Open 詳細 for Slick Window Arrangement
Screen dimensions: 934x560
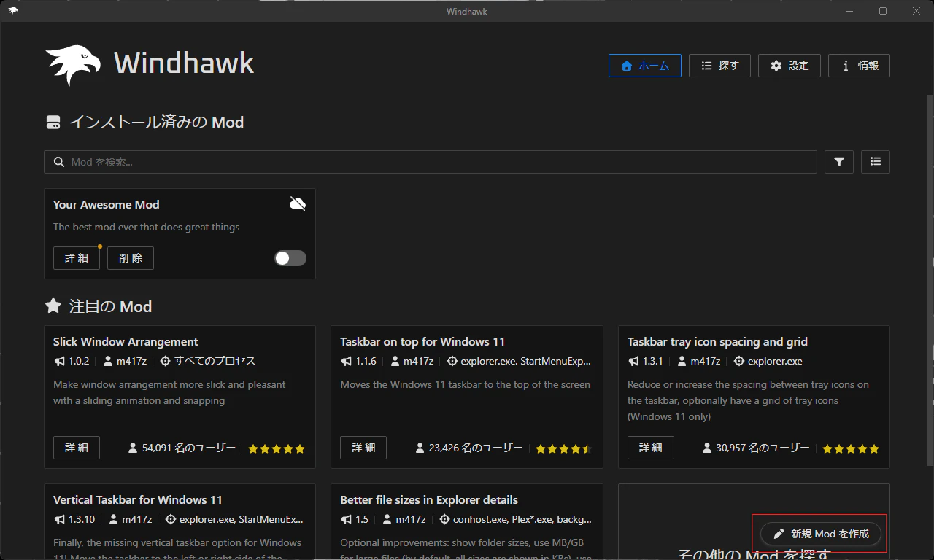(x=77, y=448)
